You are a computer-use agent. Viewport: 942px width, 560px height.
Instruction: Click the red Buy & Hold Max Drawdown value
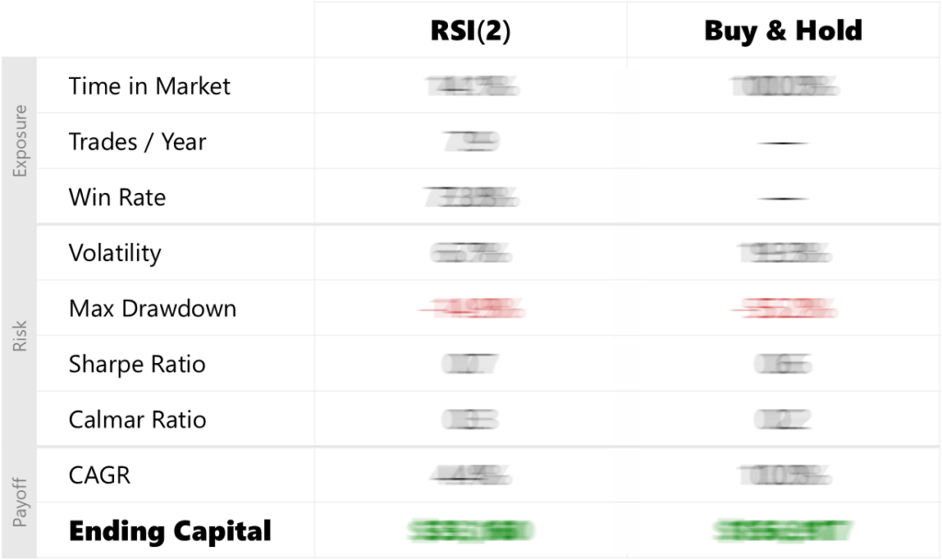(783, 310)
